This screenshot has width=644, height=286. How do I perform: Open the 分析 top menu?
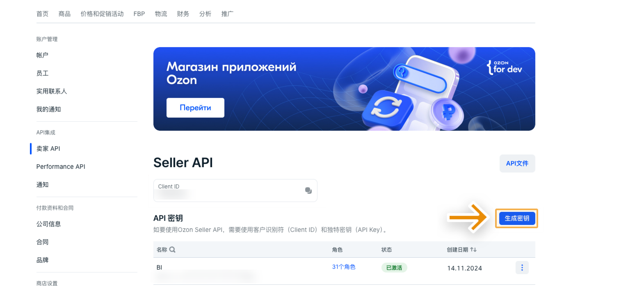point(205,14)
